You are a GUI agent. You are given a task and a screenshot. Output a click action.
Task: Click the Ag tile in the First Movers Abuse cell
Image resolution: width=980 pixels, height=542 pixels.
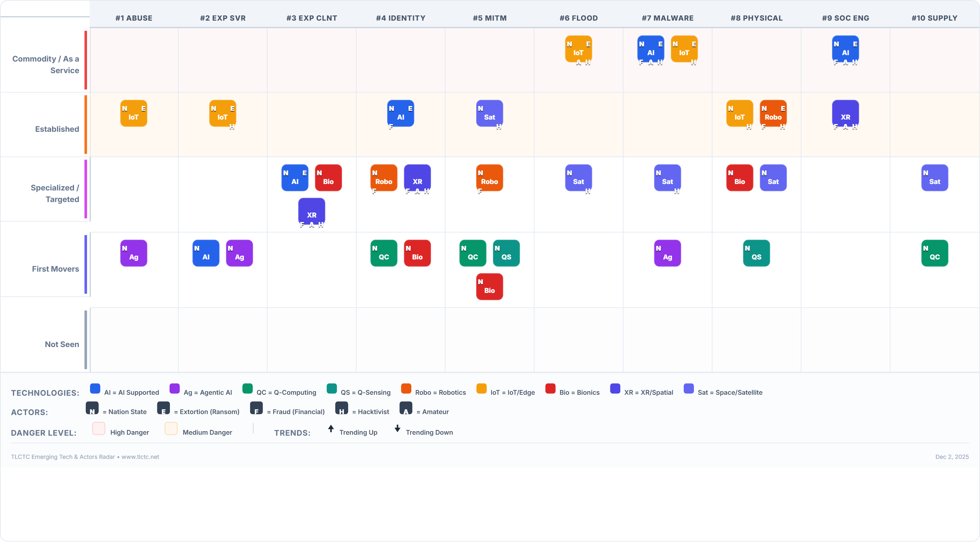133,253
